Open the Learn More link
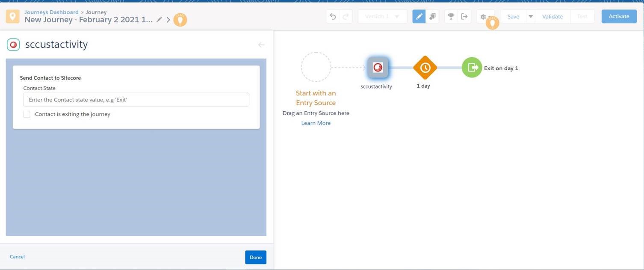This screenshot has width=644, height=270. click(316, 123)
